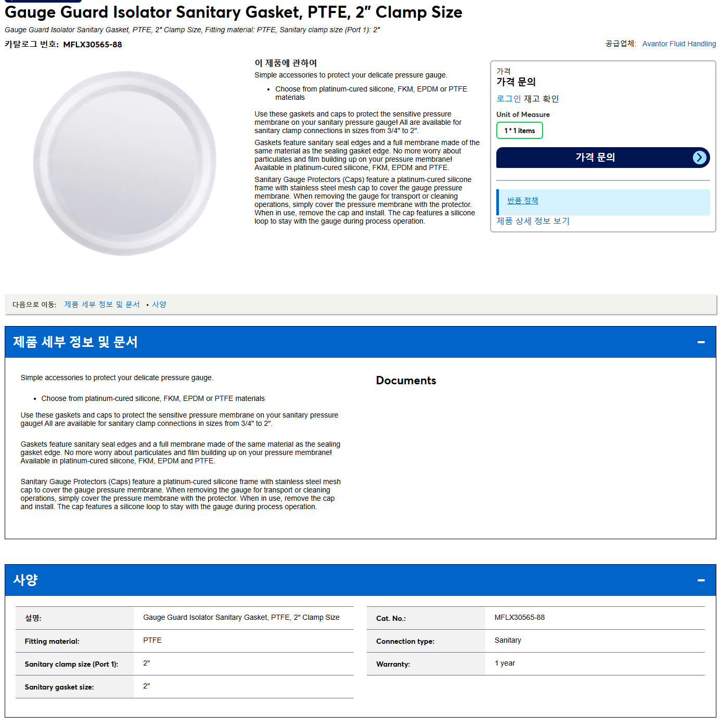Image resolution: width=720 pixels, height=728 pixels.
Task: Click the 1 year warranty value
Action: coord(505,664)
